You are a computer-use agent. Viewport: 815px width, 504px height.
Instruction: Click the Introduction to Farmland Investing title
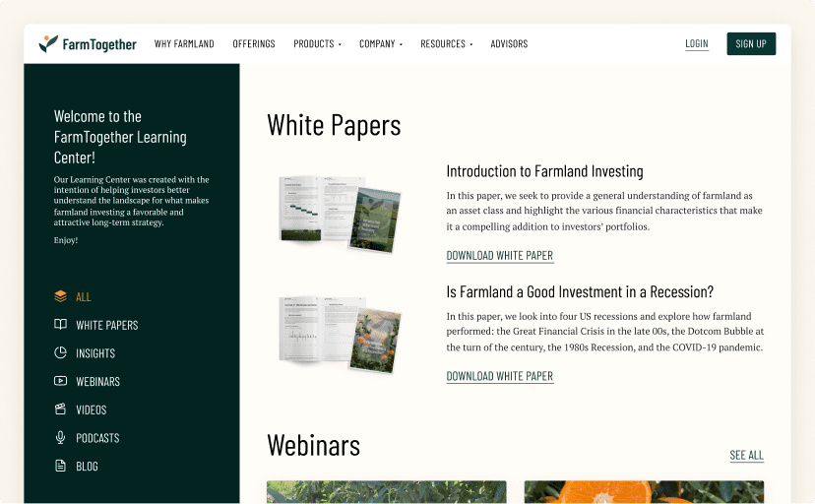pos(544,171)
